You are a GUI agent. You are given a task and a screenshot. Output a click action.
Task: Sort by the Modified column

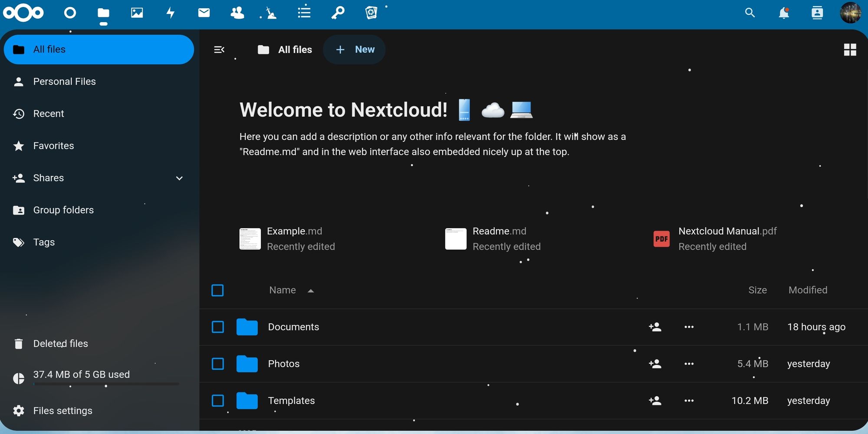pyautogui.click(x=808, y=290)
